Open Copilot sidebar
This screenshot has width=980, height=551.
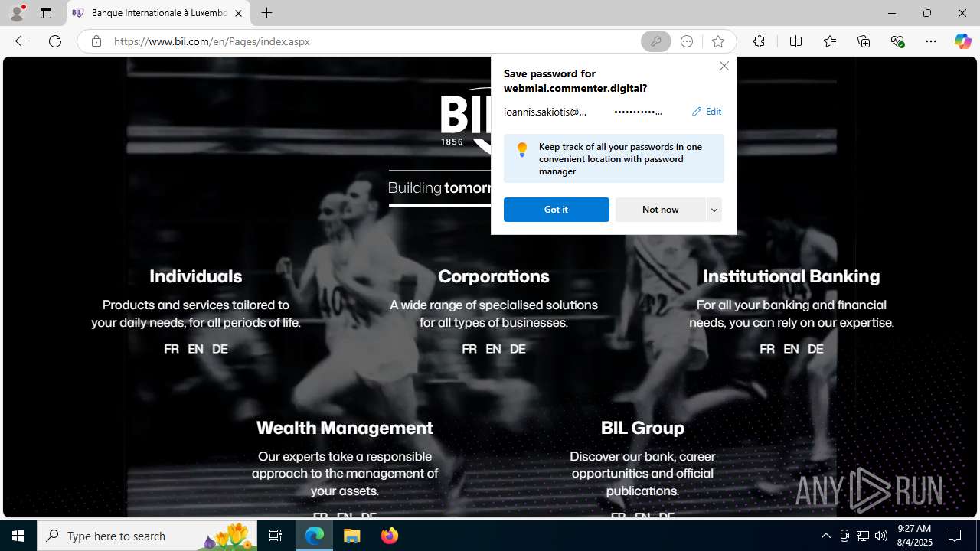pos(962,41)
